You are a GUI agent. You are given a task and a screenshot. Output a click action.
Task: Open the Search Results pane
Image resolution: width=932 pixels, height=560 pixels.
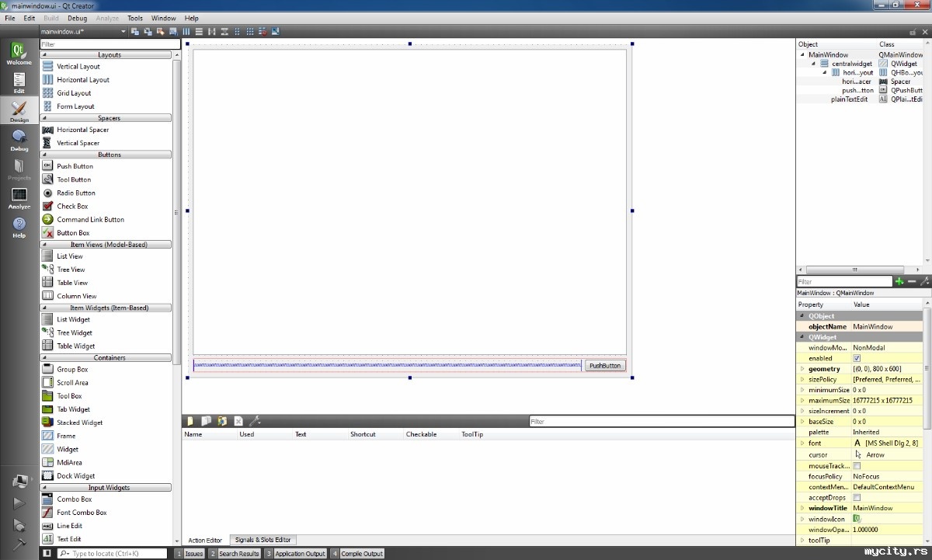(235, 554)
